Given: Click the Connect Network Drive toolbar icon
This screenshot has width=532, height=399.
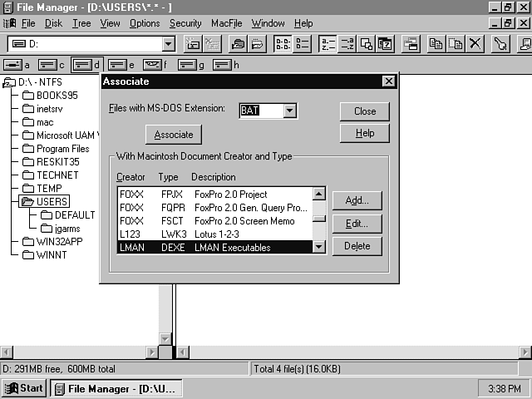Looking at the screenshot, I should [192, 44].
